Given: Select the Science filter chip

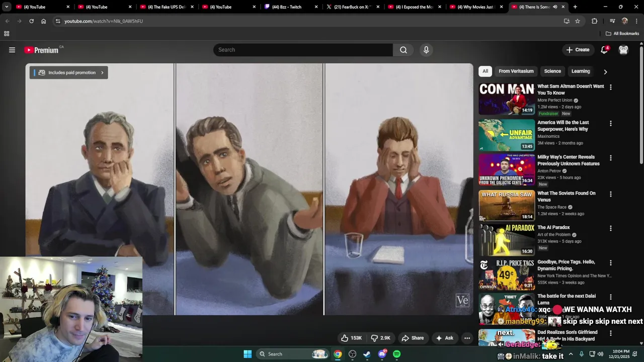Looking at the screenshot, I should (552, 71).
